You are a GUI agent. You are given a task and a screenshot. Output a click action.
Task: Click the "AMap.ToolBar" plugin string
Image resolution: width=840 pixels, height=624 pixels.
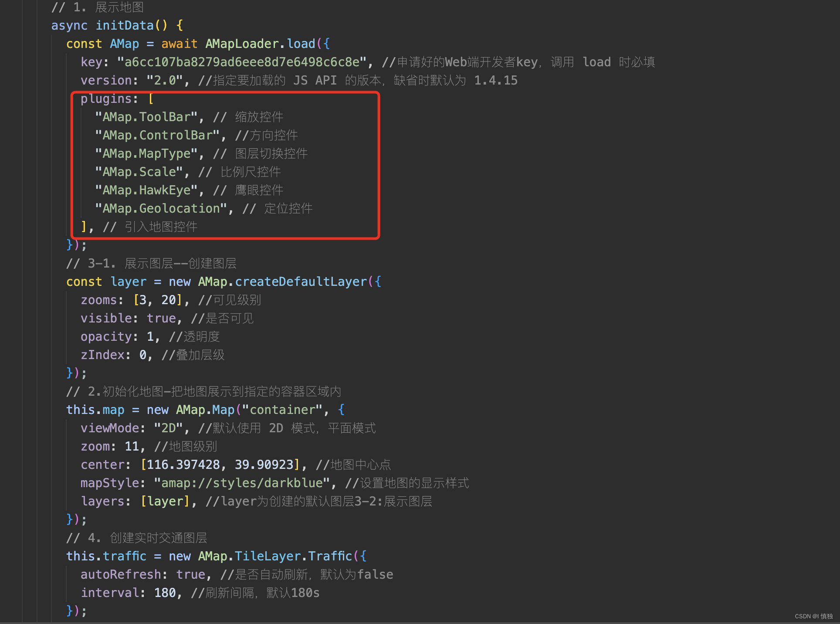click(x=146, y=117)
